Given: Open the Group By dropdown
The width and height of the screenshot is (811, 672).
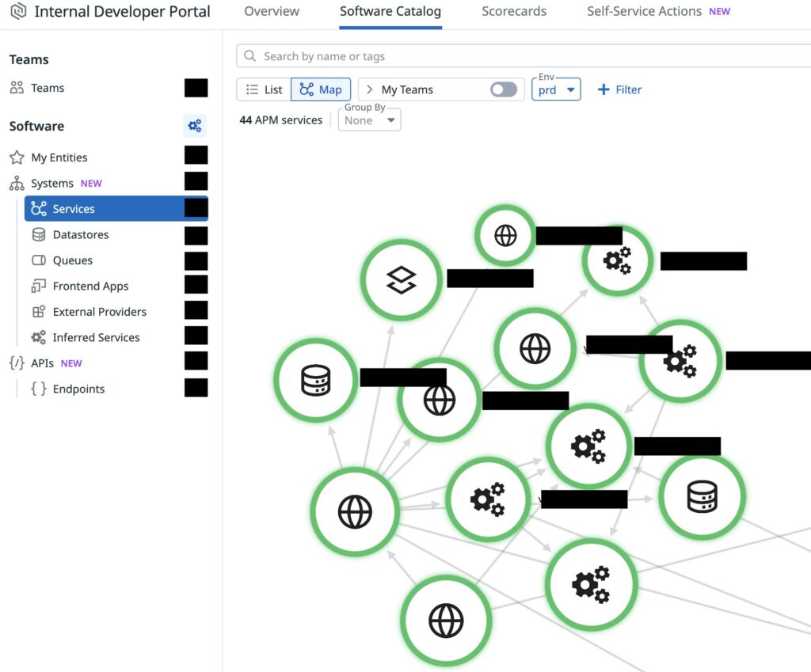Looking at the screenshot, I should click(369, 120).
